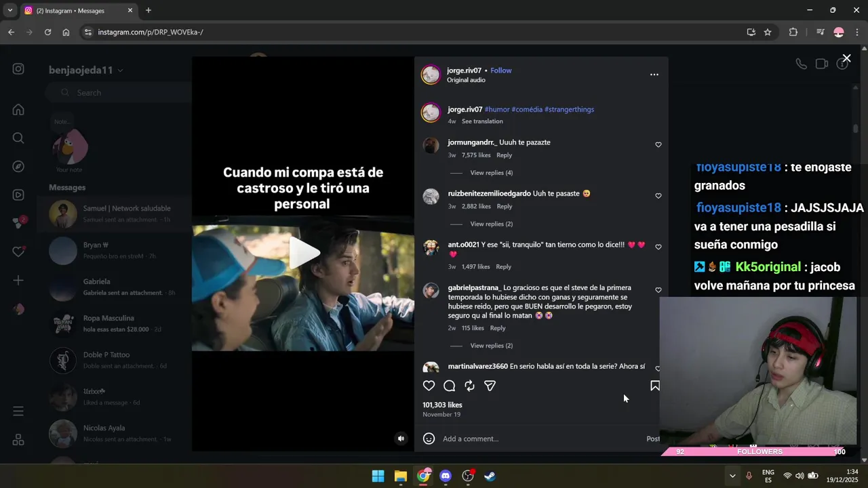Click Create plus icon in sidebar

click(x=18, y=281)
